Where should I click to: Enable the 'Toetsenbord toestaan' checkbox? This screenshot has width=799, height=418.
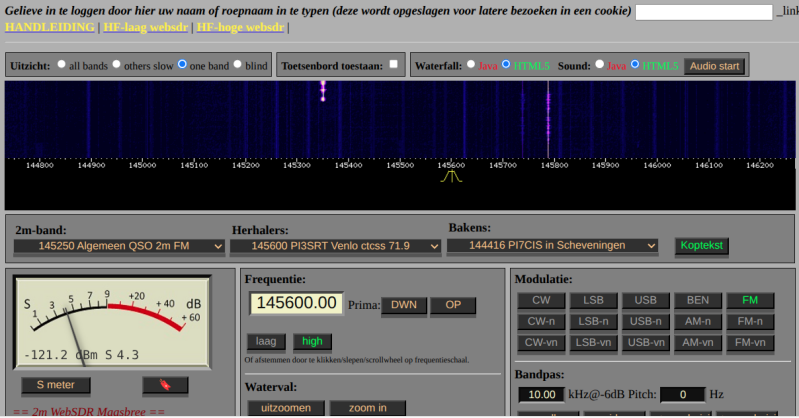coord(394,65)
